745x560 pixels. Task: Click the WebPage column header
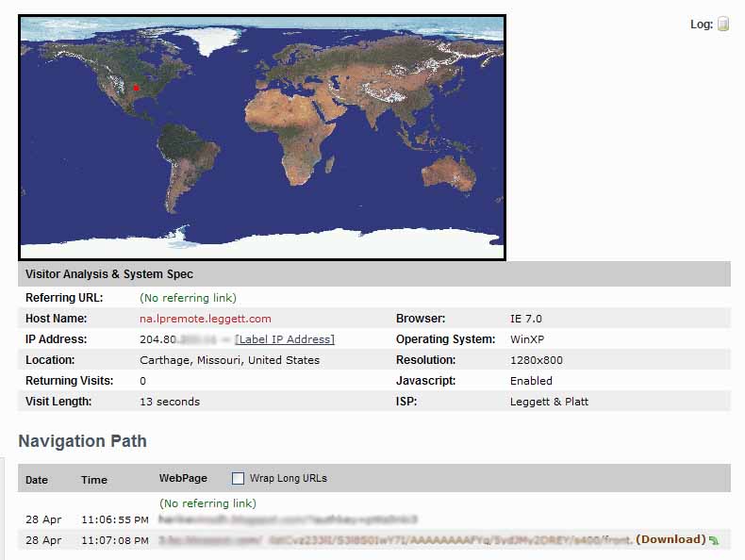(x=183, y=478)
